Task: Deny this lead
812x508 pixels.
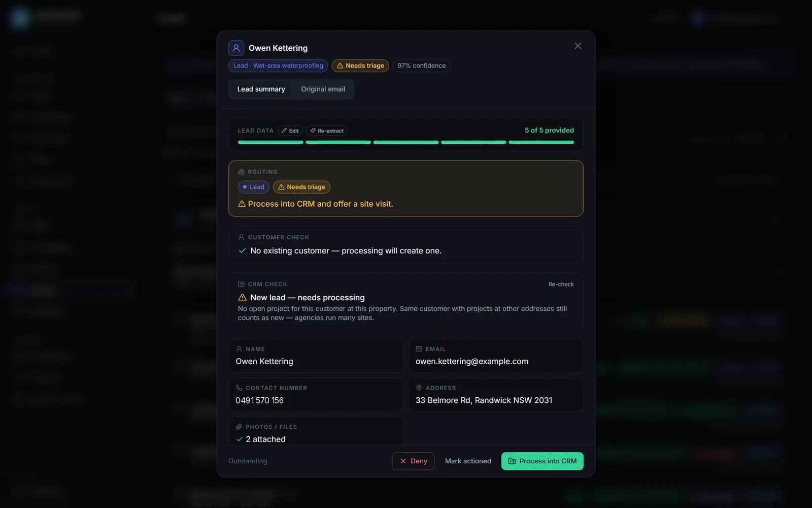Action: [413, 461]
